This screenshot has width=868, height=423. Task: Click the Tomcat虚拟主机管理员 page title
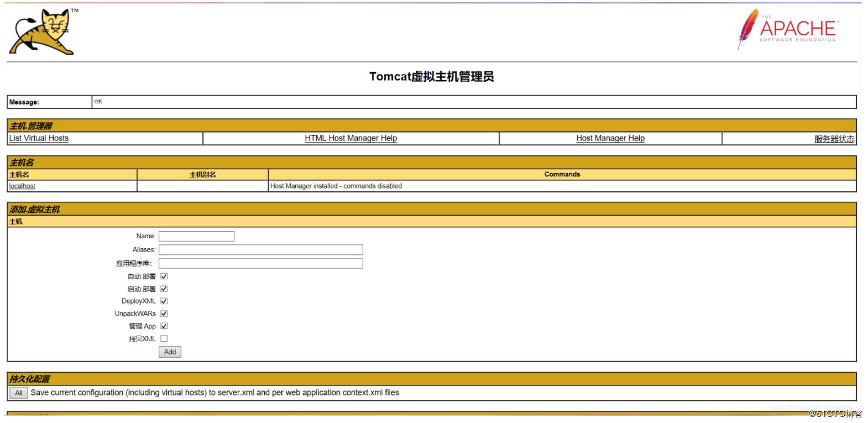(431, 77)
